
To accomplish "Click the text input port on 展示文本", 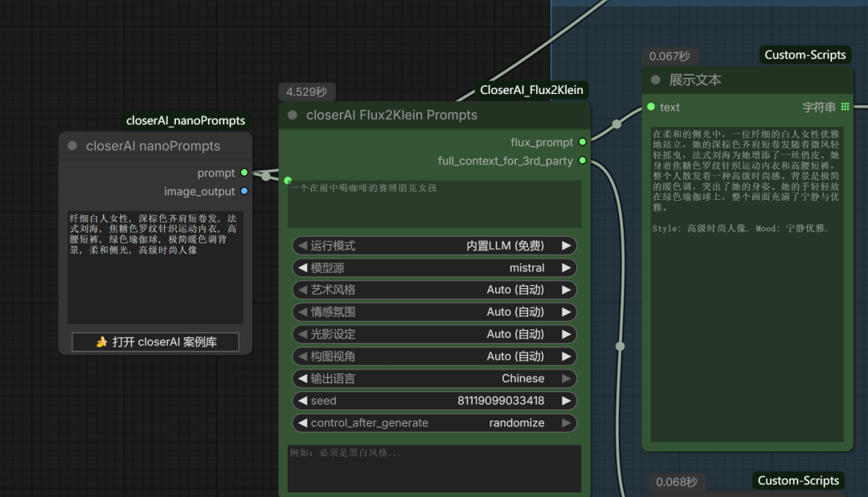I will [651, 107].
